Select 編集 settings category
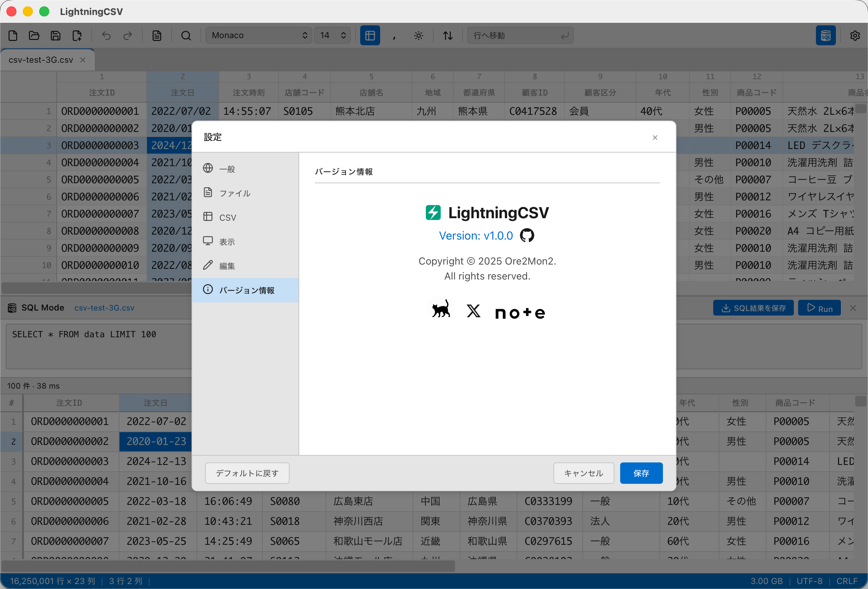Screen dimensions: 868x589 [245, 266]
